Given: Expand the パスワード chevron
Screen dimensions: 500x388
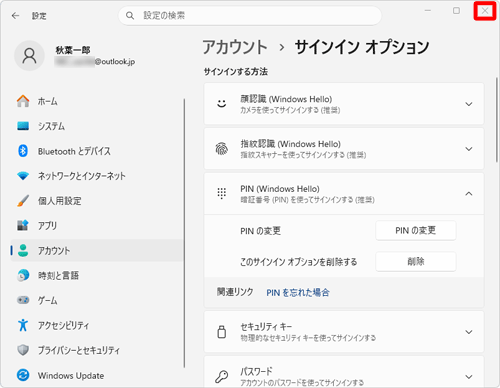Looking at the screenshot, I should point(469,377).
